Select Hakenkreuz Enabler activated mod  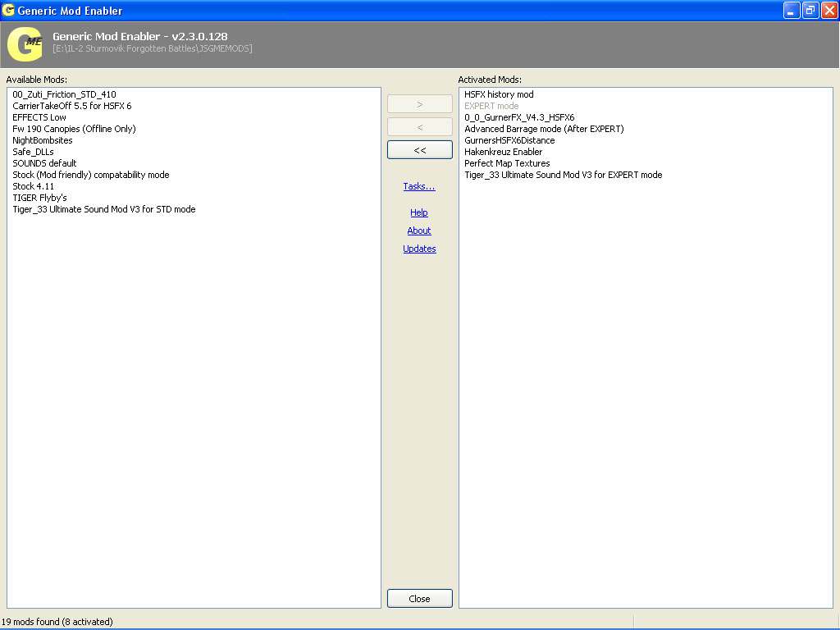click(503, 152)
